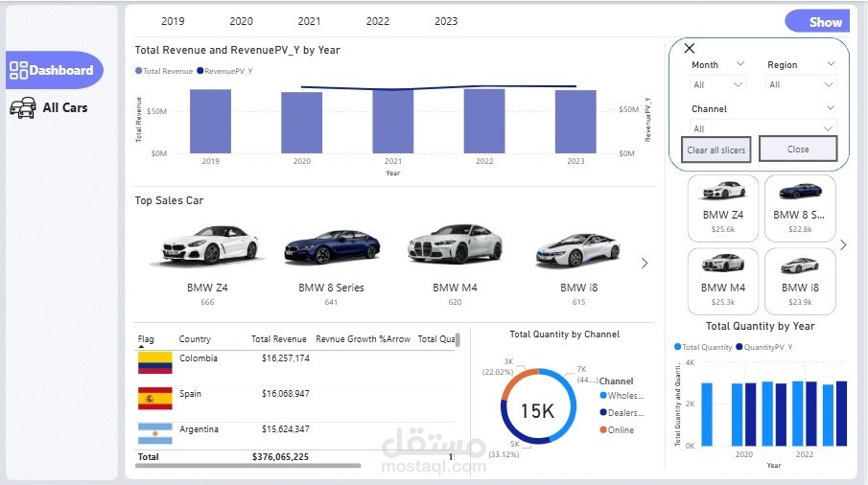
Task: Click the Spain flag in table
Action: [155, 398]
